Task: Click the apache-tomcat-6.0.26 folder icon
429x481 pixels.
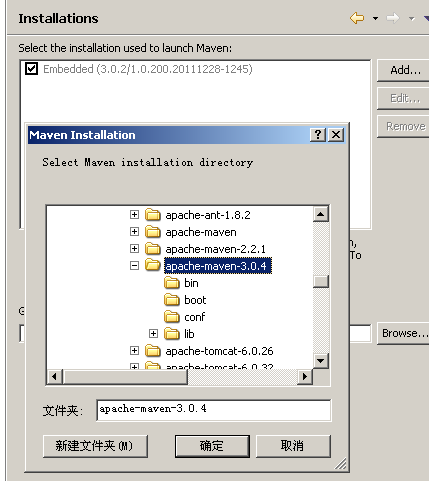Action: coord(153,351)
